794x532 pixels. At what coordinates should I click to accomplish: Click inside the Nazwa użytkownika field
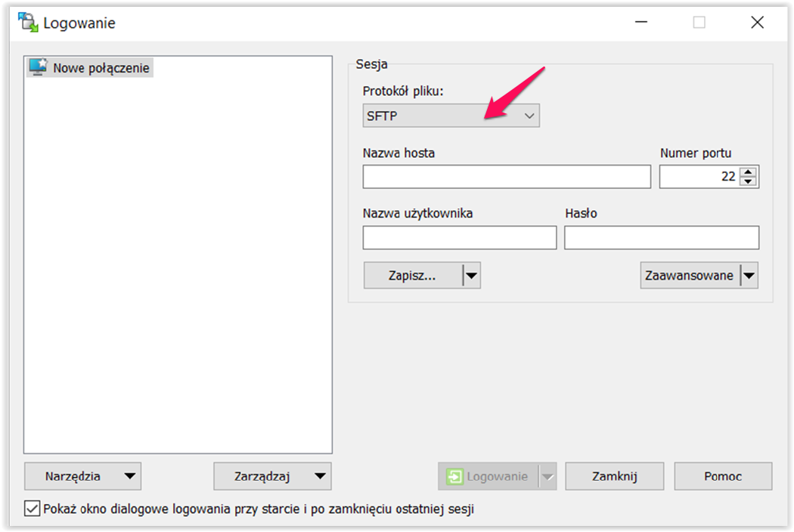tap(459, 237)
